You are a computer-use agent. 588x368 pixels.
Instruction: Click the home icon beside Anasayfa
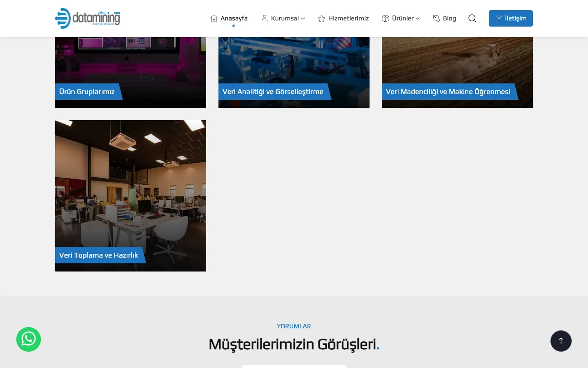pyautogui.click(x=214, y=18)
